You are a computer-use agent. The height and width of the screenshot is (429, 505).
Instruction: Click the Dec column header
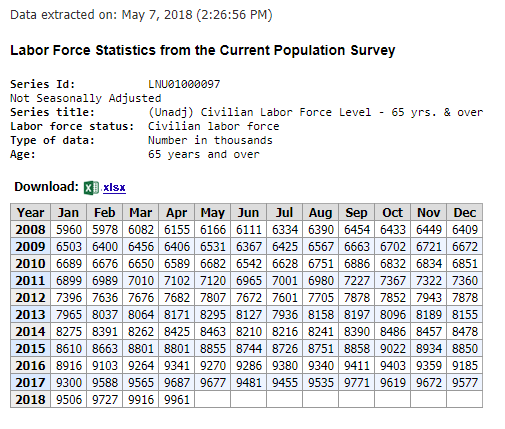464,212
